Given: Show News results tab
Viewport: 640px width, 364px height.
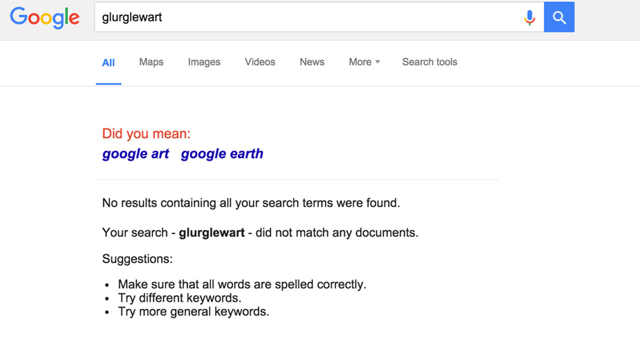Looking at the screenshot, I should (x=312, y=62).
